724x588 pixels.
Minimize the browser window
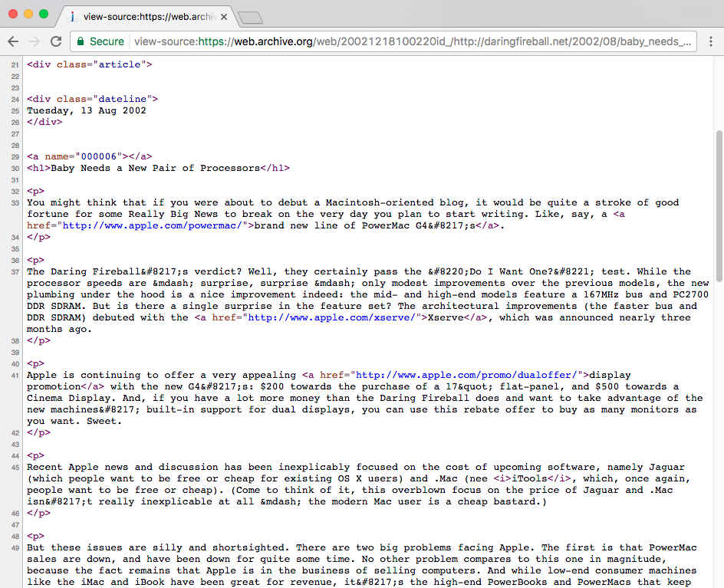(29, 14)
